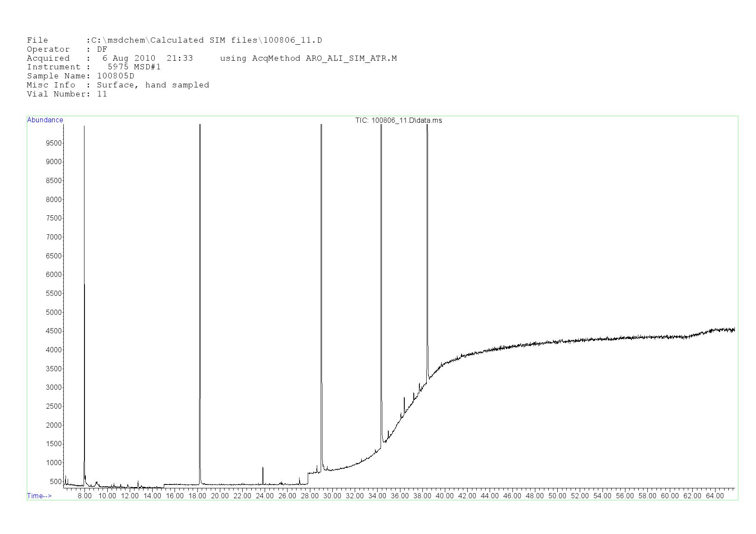Click the tall peak near 29.00 minutes

[x=322, y=301]
